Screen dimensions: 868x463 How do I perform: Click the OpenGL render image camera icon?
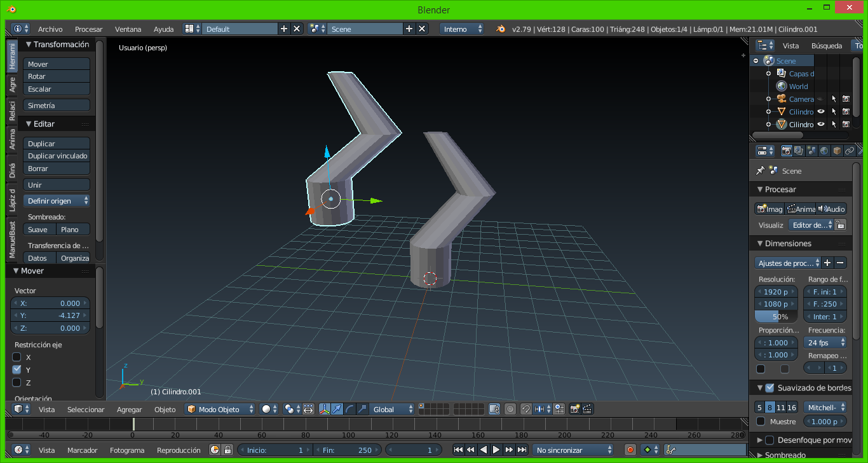pyautogui.click(x=574, y=409)
